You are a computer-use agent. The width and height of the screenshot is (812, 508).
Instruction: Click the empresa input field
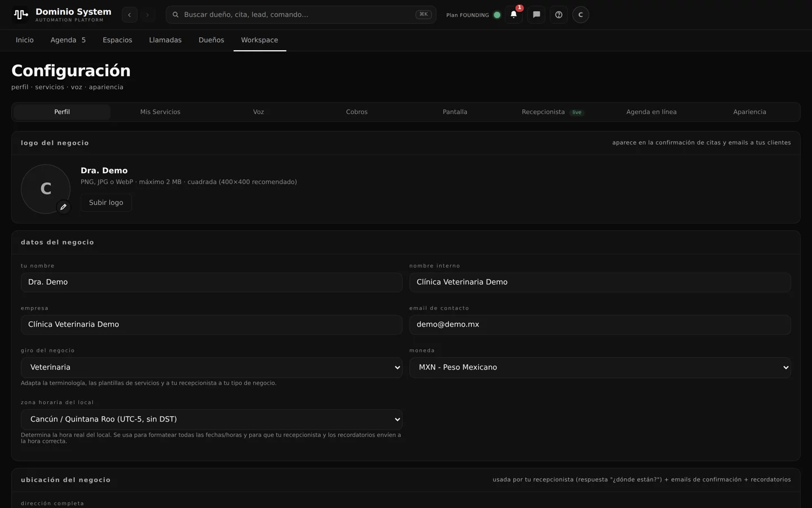click(211, 325)
